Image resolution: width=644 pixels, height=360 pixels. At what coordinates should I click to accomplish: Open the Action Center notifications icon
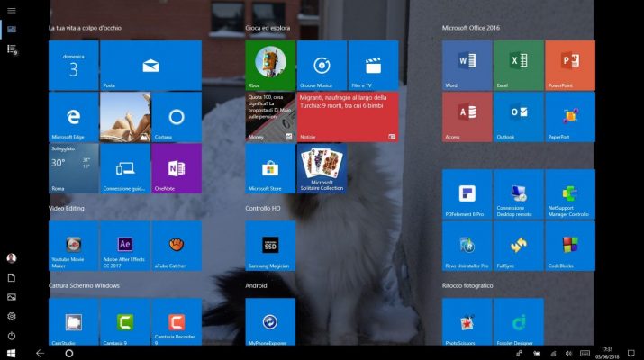point(630,353)
